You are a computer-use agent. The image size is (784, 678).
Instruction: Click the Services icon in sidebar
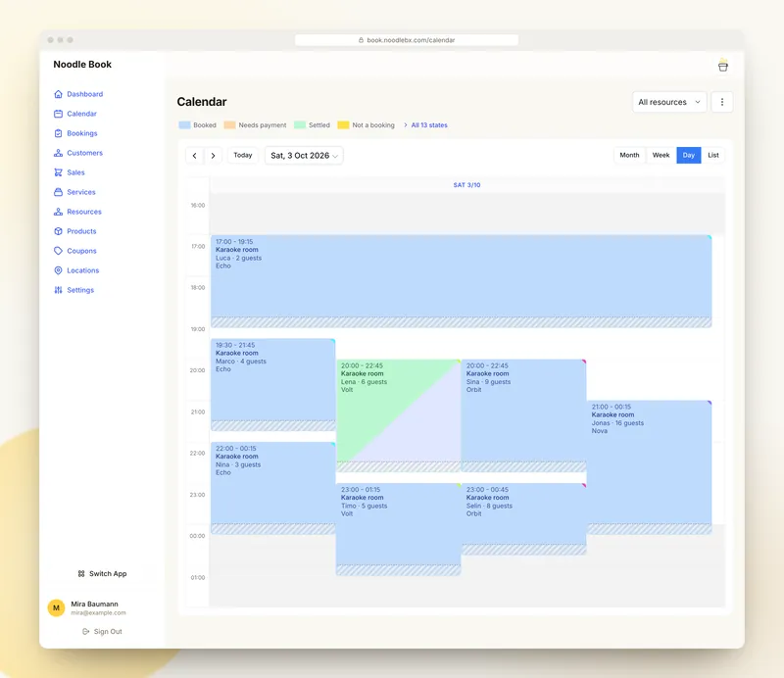pos(58,192)
